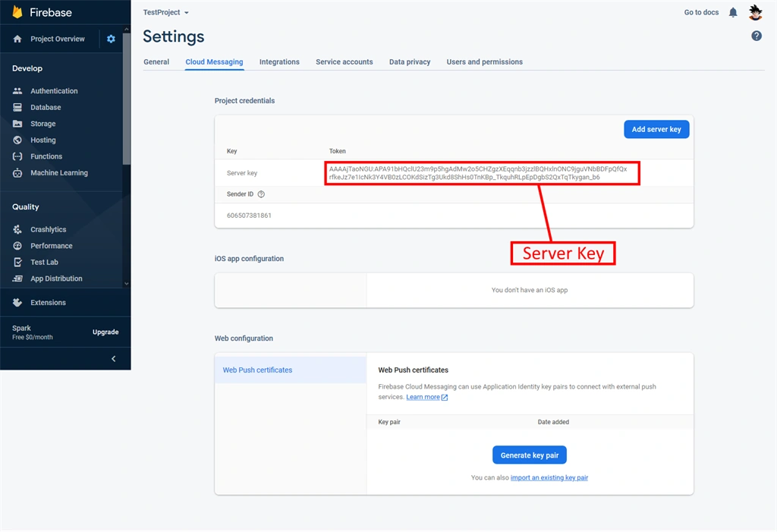
Task: Open Database in the sidebar
Action: 46,107
